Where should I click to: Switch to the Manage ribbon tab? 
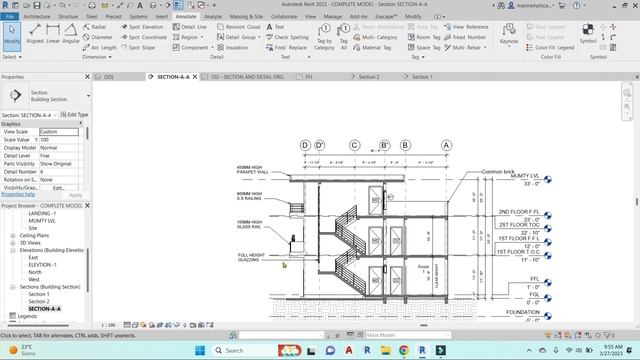point(333,17)
